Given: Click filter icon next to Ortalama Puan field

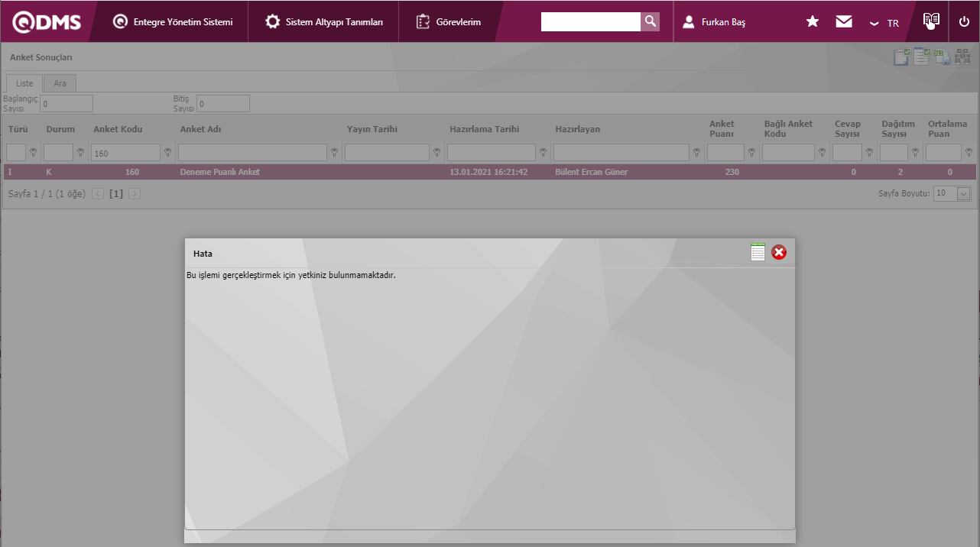Looking at the screenshot, I should click(x=969, y=153).
